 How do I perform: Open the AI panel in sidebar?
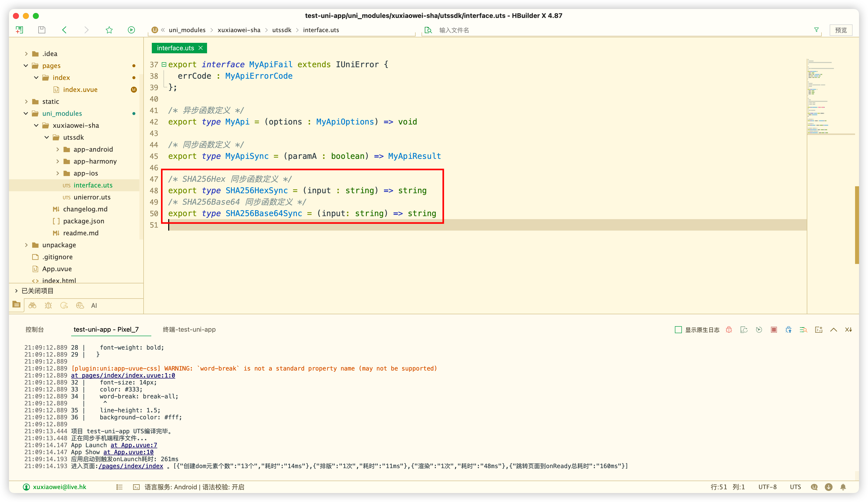[x=94, y=306]
